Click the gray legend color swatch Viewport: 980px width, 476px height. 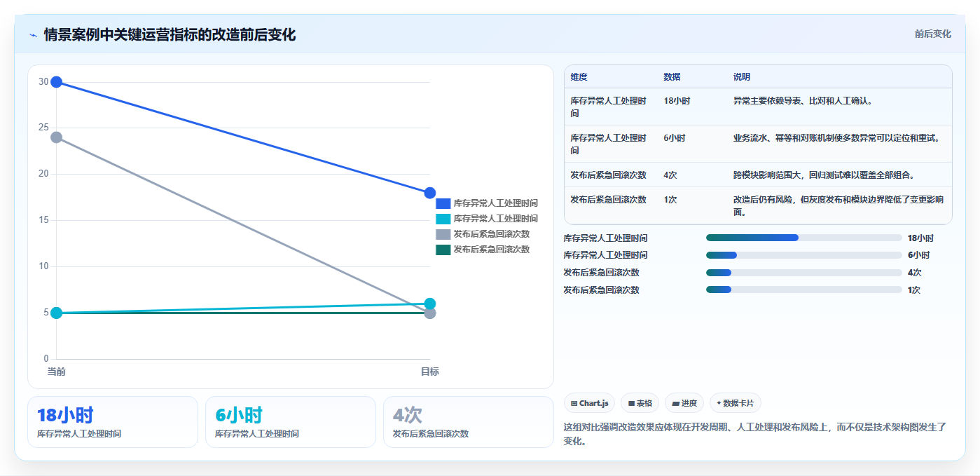(443, 234)
